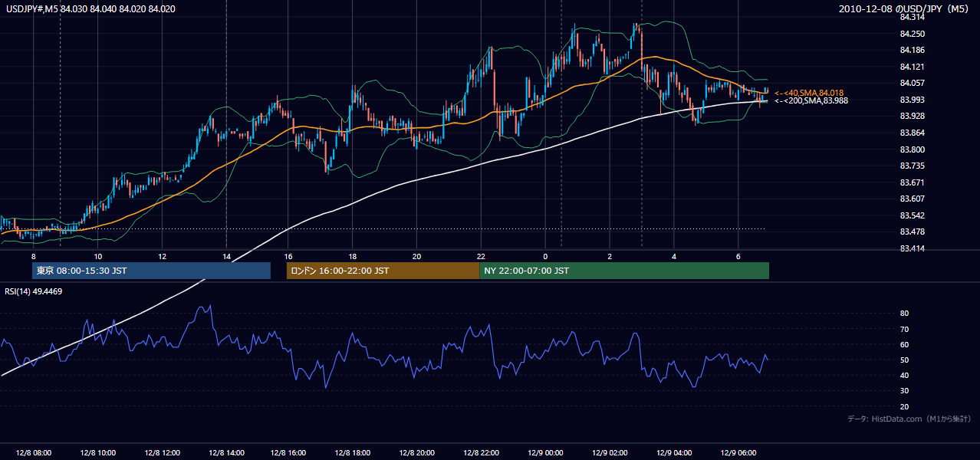Click RSI scale value 40

coord(905,376)
